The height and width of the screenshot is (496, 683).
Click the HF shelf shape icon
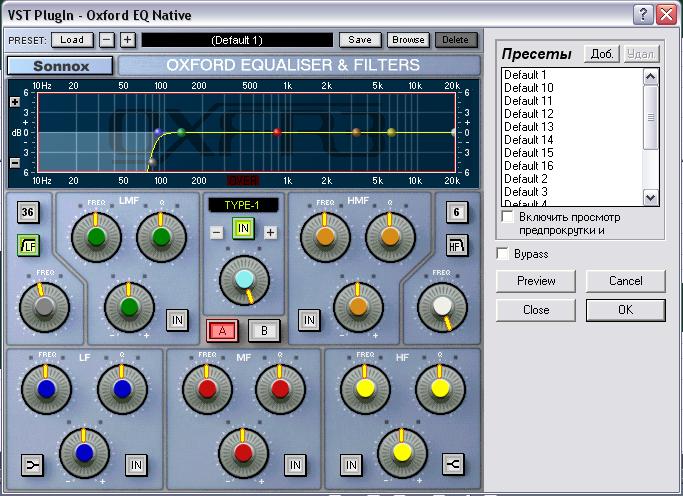[453, 464]
